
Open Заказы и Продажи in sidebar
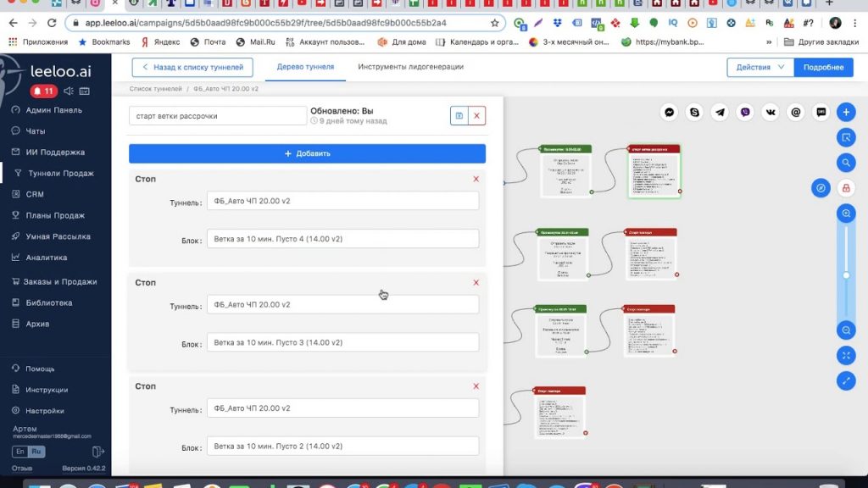point(60,281)
